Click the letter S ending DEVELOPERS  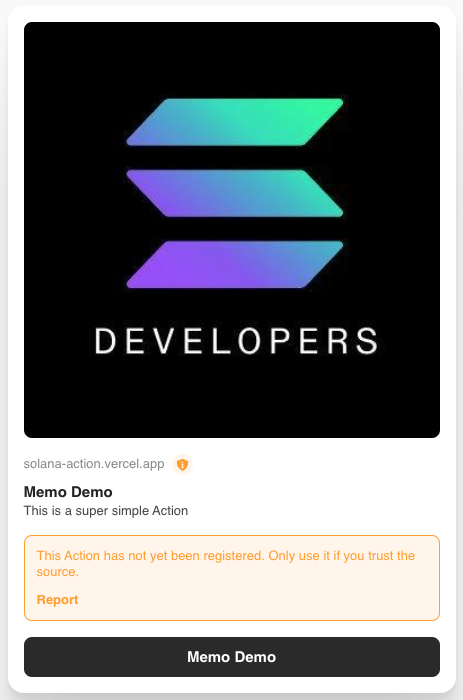click(x=367, y=341)
